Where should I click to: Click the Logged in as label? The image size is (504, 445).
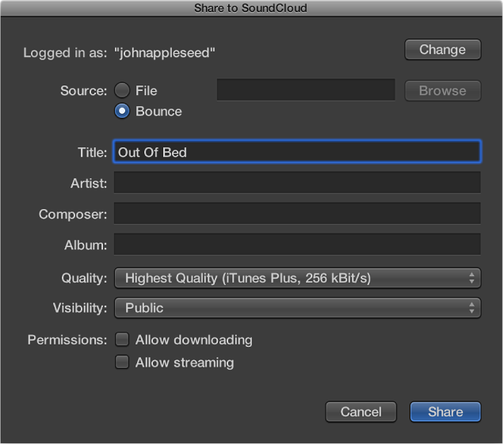[66, 53]
